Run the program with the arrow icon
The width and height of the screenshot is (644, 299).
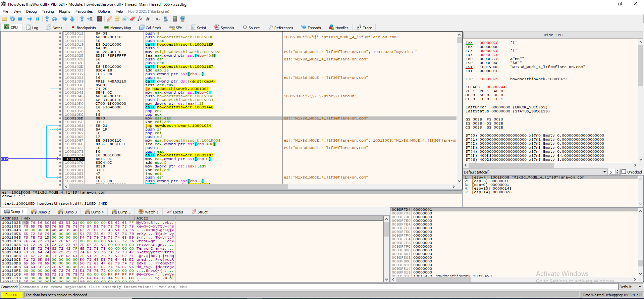coord(30,19)
